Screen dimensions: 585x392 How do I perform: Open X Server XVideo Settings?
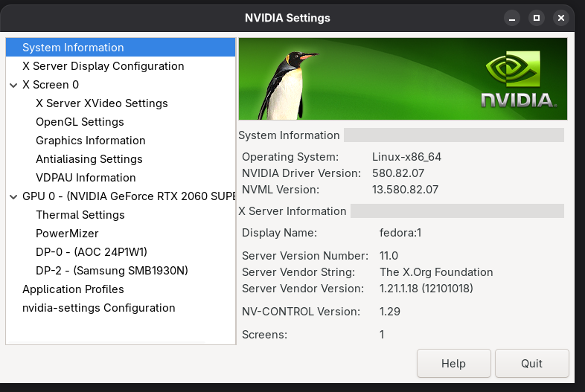click(121, 103)
